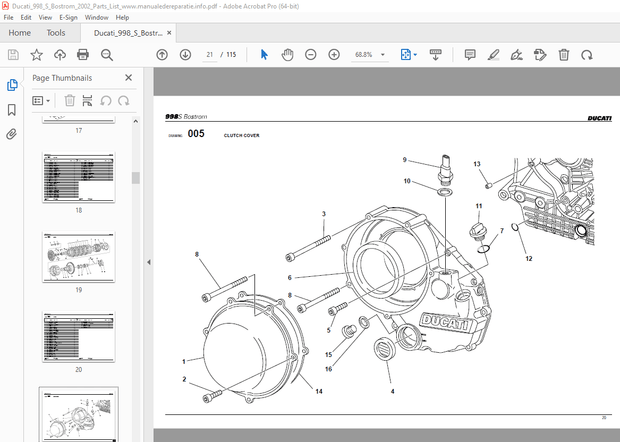Rotate page counterclockwise in thumbnails panel
Image resolution: width=620 pixels, height=442 pixels.
pyautogui.click(x=106, y=101)
